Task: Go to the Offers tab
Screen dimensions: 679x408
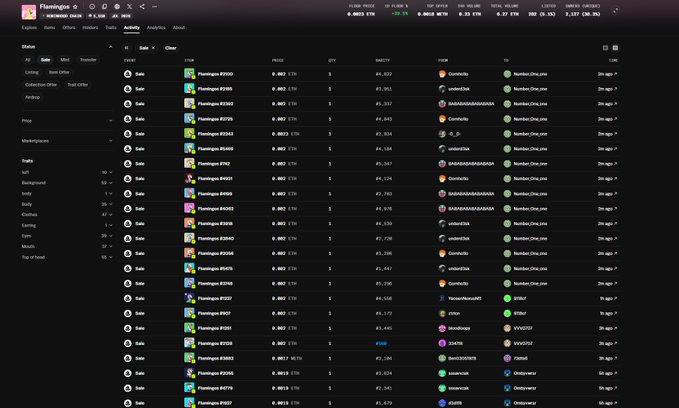Action: point(69,28)
